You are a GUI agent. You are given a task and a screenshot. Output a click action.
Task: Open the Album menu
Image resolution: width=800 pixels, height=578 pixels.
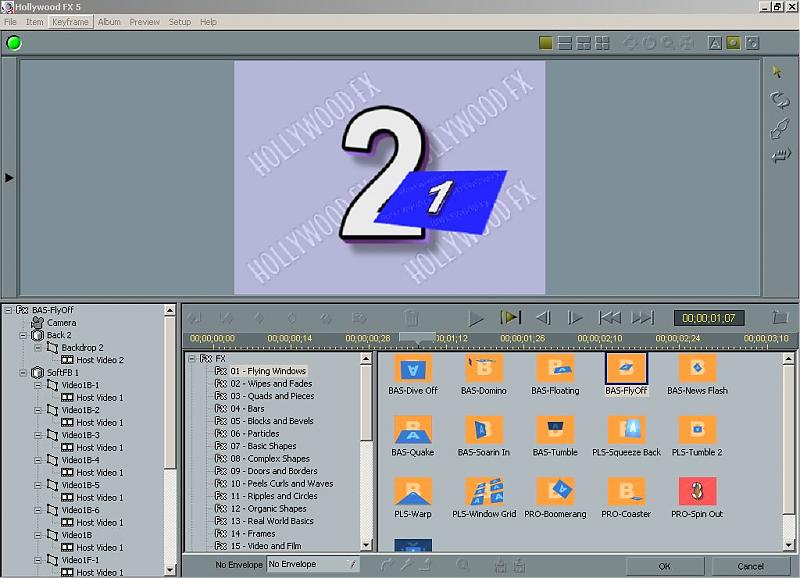point(109,22)
